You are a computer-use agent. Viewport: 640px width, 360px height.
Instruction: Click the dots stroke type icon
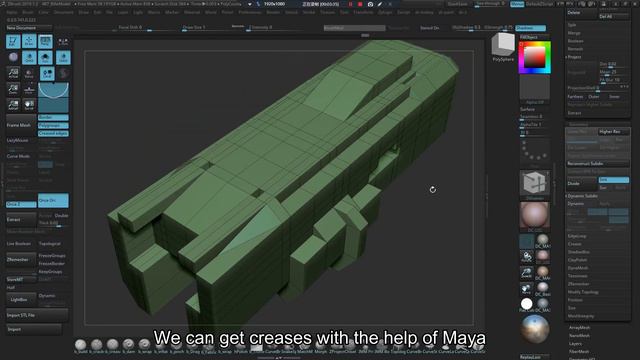[x=534, y=150]
